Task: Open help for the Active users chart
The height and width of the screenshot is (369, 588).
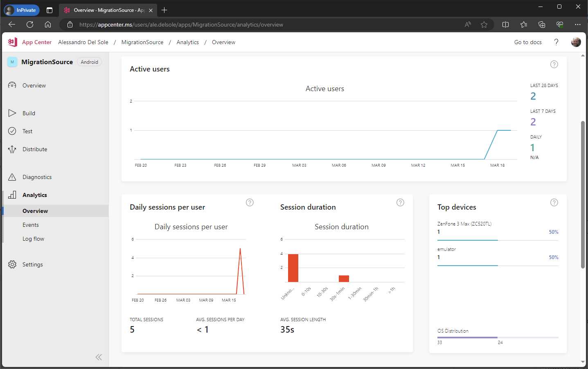Action: 554,64
